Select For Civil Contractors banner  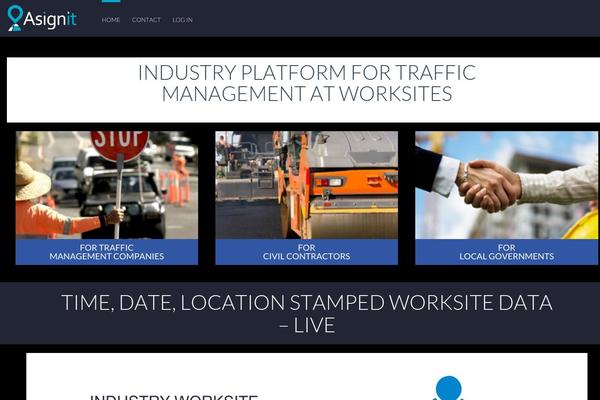[307, 252]
